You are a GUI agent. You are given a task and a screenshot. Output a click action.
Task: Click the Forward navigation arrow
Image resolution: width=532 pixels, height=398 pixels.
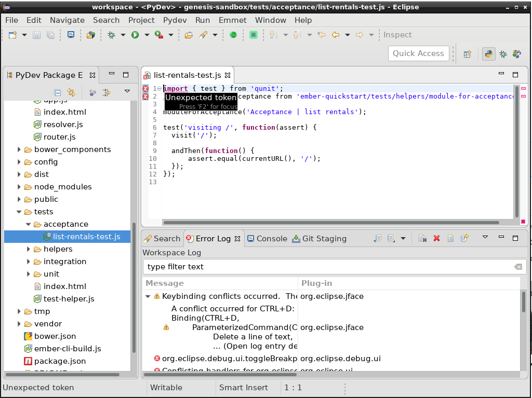tap(360, 35)
